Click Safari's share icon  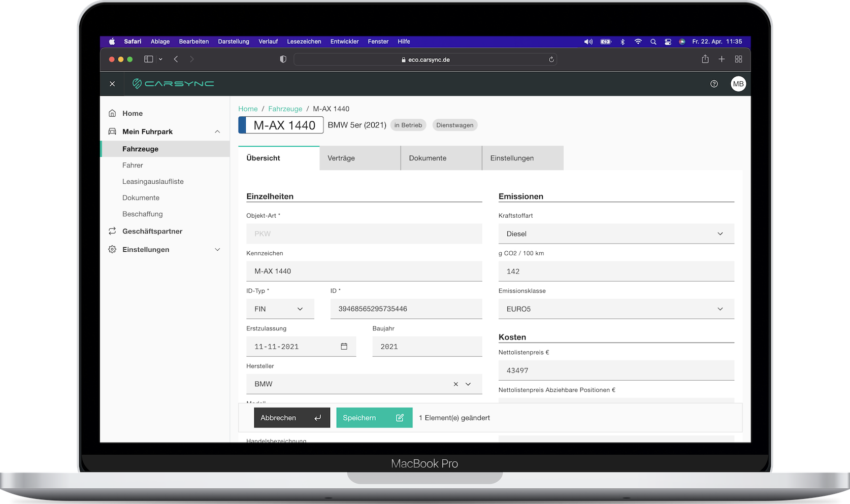(705, 59)
